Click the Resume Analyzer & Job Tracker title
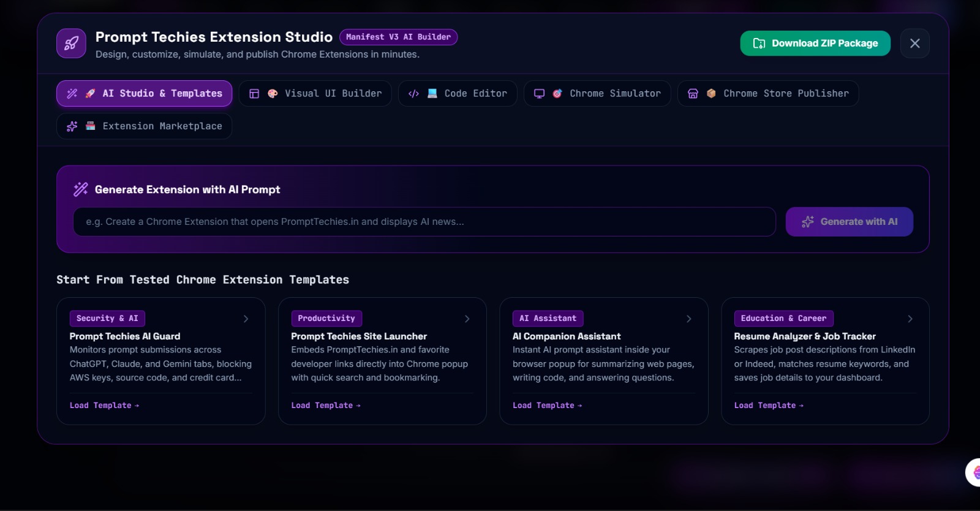Viewport: 980px width, 511px height. click(x=805, y=336)
